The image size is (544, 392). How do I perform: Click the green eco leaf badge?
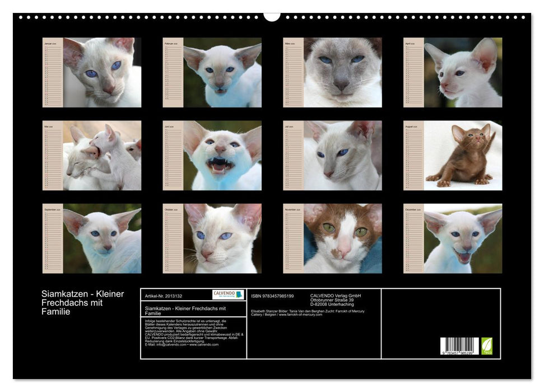pyautogui.click(x=487, y=346)
